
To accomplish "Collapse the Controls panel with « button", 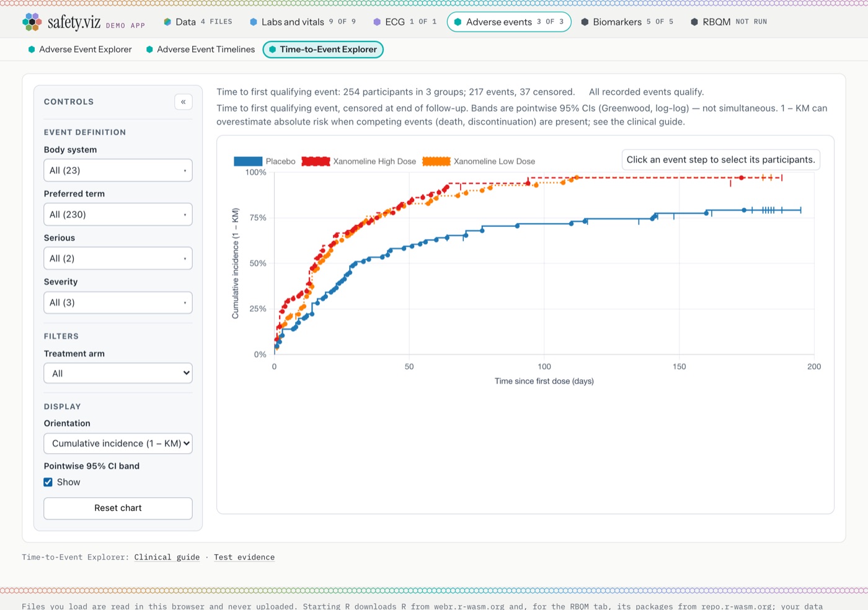I will click(184, 102).
